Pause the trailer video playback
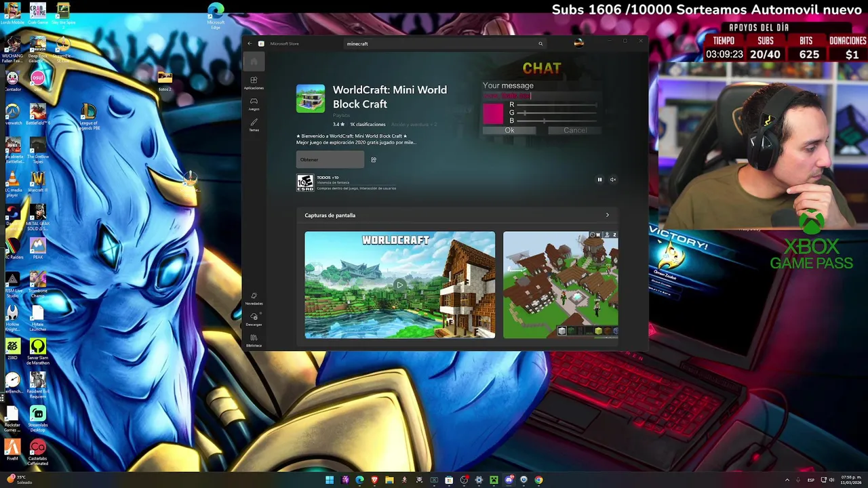The width and height of the screenshot is (868, 488). pyautogui.click(x=599, y=180)
